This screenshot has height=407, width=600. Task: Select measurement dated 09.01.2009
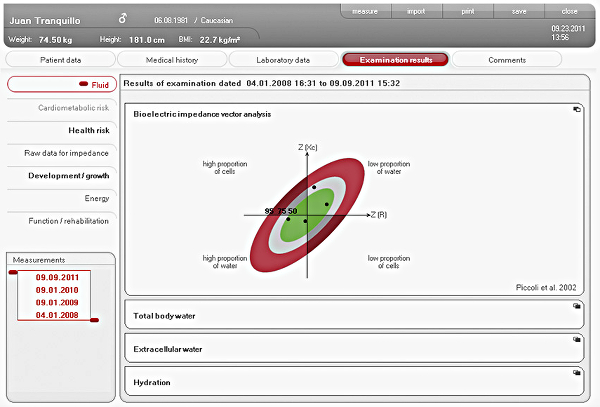pos(57,303)
